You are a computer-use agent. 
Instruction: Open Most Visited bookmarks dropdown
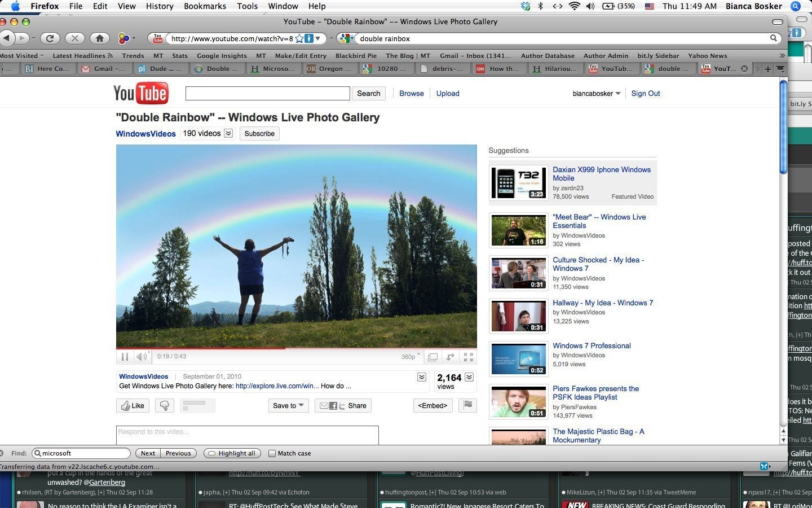pos(22,56)
